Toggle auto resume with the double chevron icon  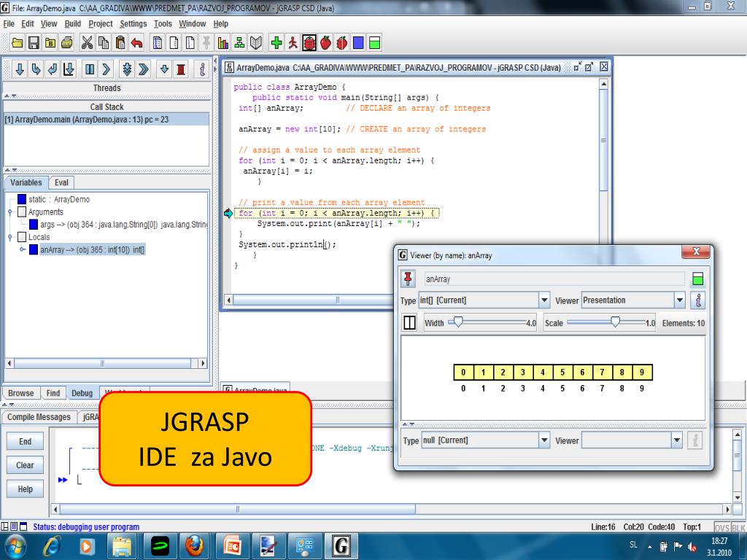(x=144, y=69)
